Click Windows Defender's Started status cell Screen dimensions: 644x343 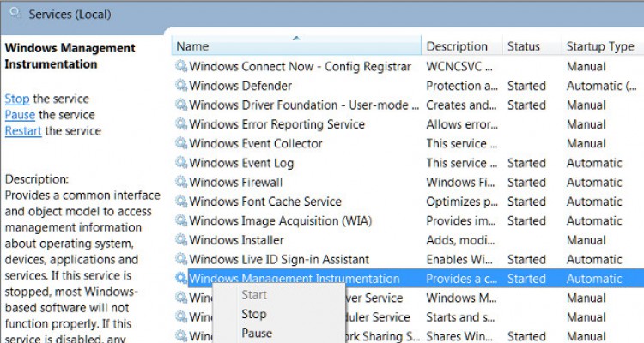(526, 86)
